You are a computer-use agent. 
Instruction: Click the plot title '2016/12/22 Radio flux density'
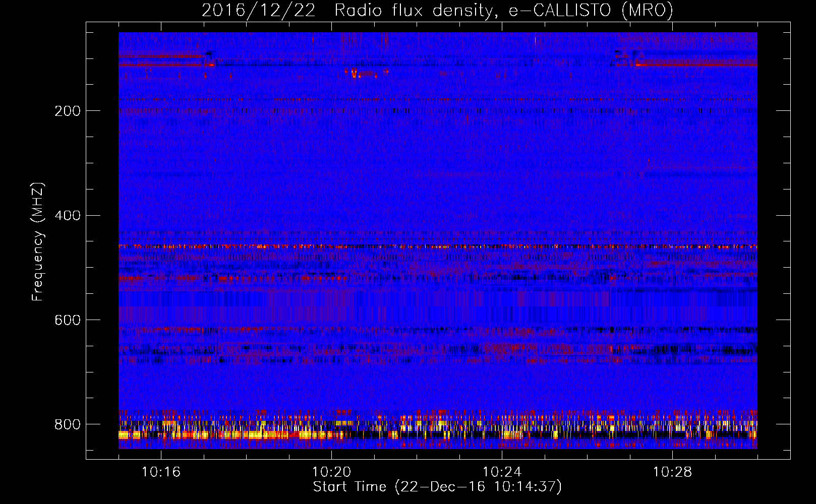[x=438, y=11]
